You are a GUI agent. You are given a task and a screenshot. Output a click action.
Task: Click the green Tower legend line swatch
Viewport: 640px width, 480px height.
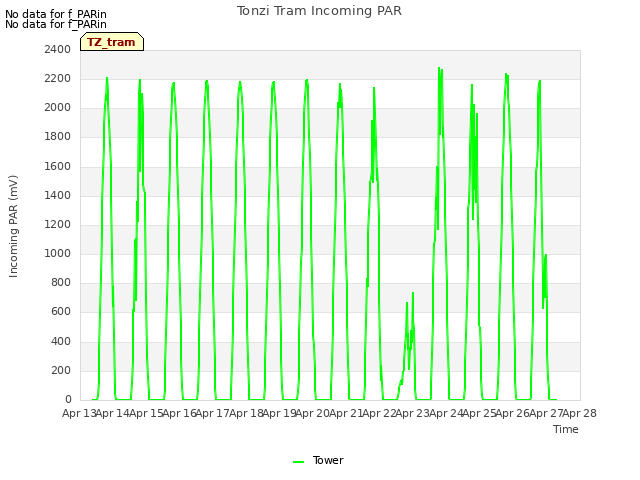point(299,462)
